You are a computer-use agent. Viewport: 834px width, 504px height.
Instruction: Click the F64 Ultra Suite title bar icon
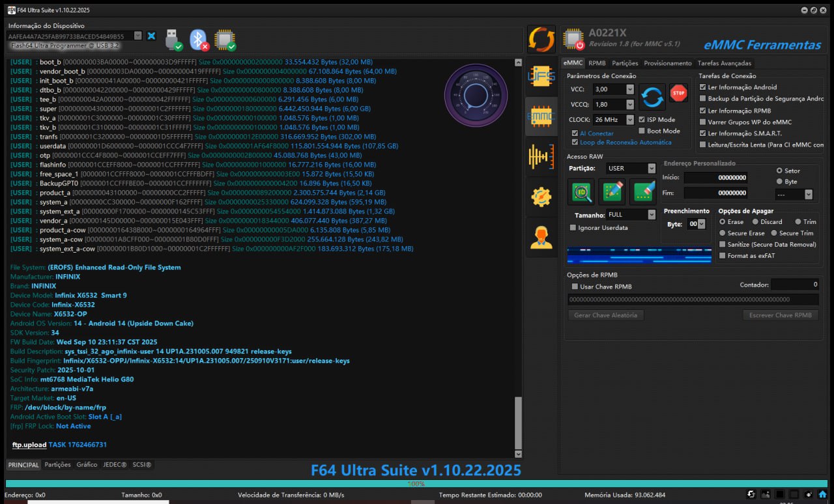click(x=11, y=10)
